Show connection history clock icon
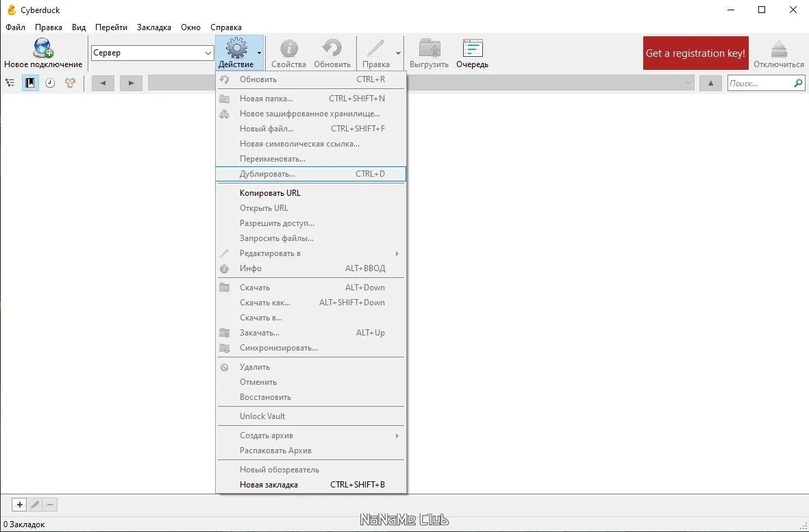Image resolution: width=809 pixels, height=532 pixels. [50, 83]
